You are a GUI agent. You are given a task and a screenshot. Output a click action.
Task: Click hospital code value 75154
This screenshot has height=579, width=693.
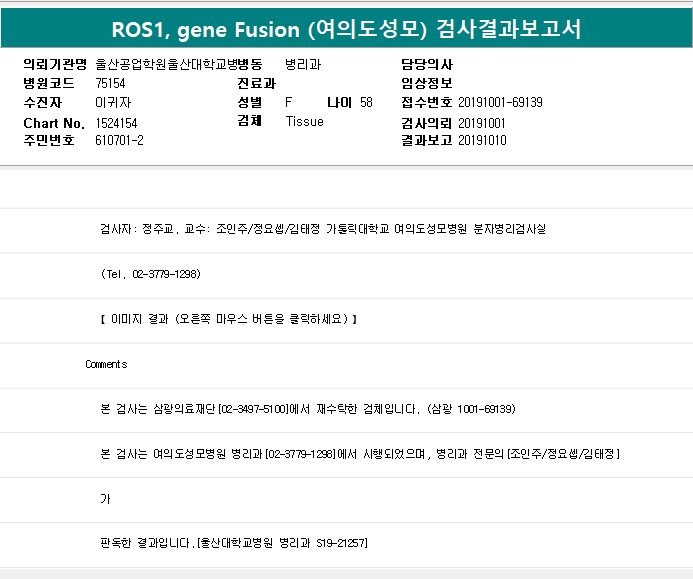[x=110, y=83]
